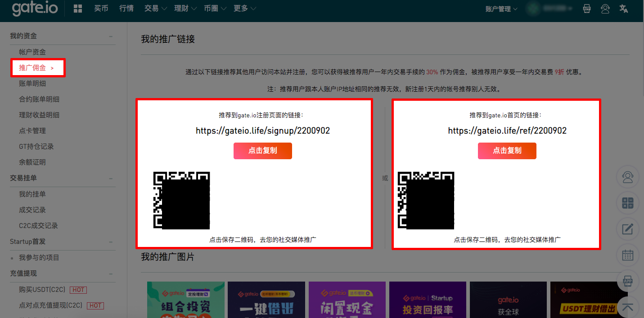Select the Startup 投资回报率 promo image
The height and width of the screenshot is (318, 644).
coord(428,300)
